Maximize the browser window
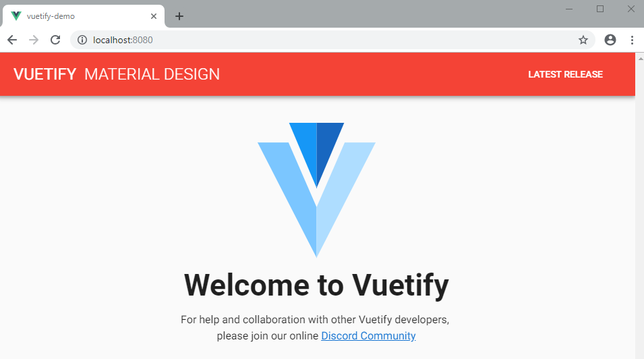644x359 pixels. [600, 9]
